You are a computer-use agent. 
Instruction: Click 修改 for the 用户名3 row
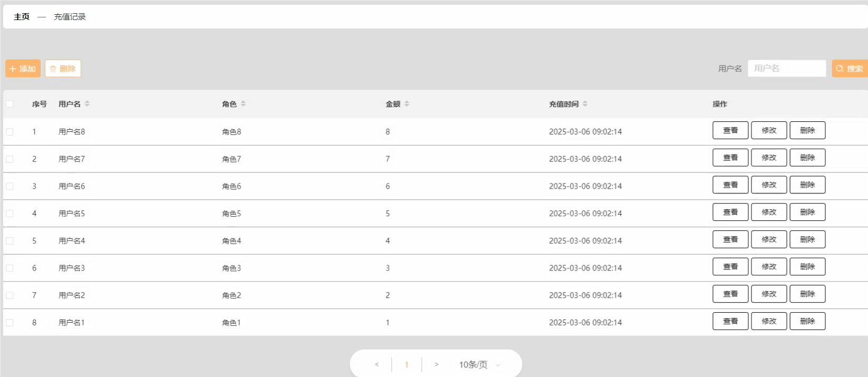[x=769, y=267]
